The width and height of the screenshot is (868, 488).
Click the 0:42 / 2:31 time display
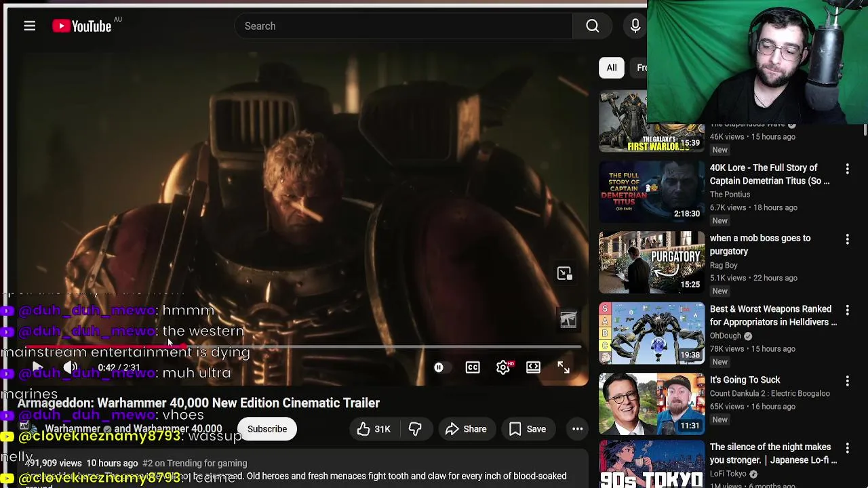pos(119,367)
